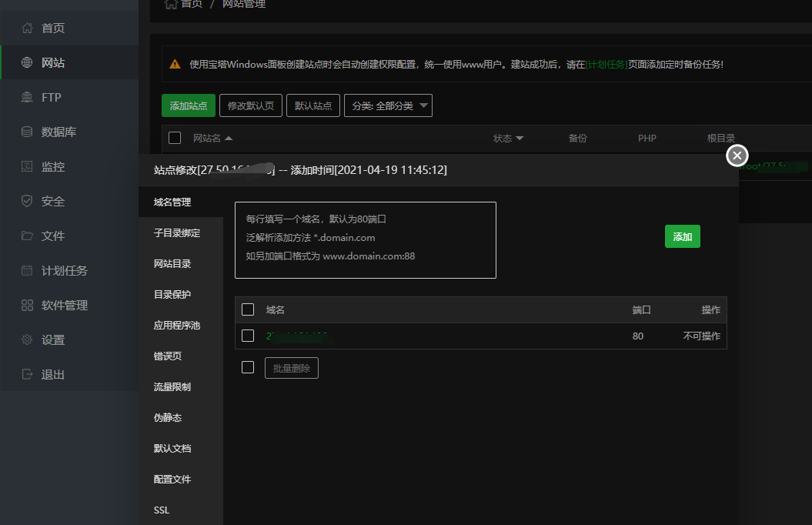Toggle the select-all checkbox in website list header
Image resolution: width=812 pixels, height=525 pixels.
175,138
